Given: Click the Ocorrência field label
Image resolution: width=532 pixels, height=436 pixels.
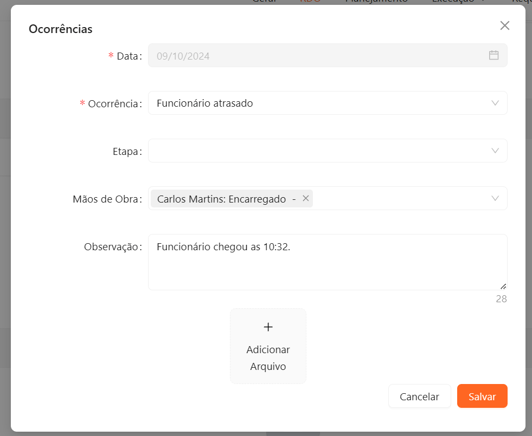Looking at the screenshot, I should pyautogui.click(x=115, y=103).
